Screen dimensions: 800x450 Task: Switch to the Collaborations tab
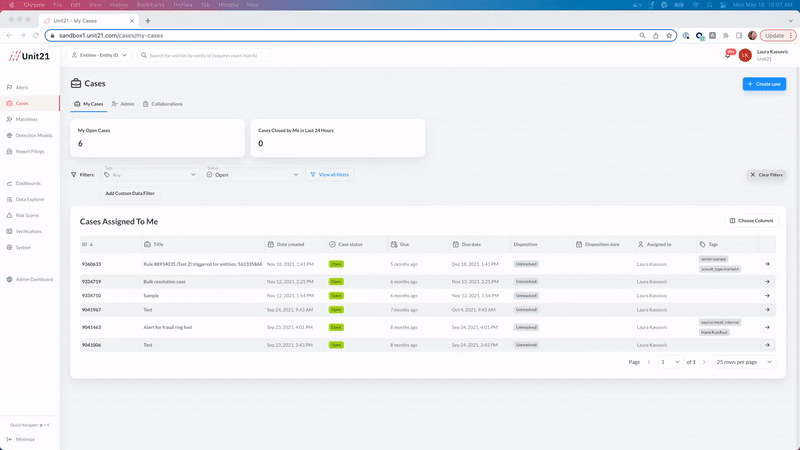tap(162, 104)
